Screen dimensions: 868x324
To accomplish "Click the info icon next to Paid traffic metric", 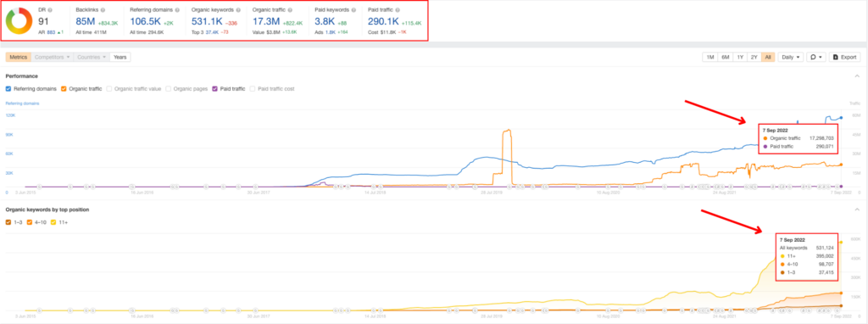I will pos(398,10).
